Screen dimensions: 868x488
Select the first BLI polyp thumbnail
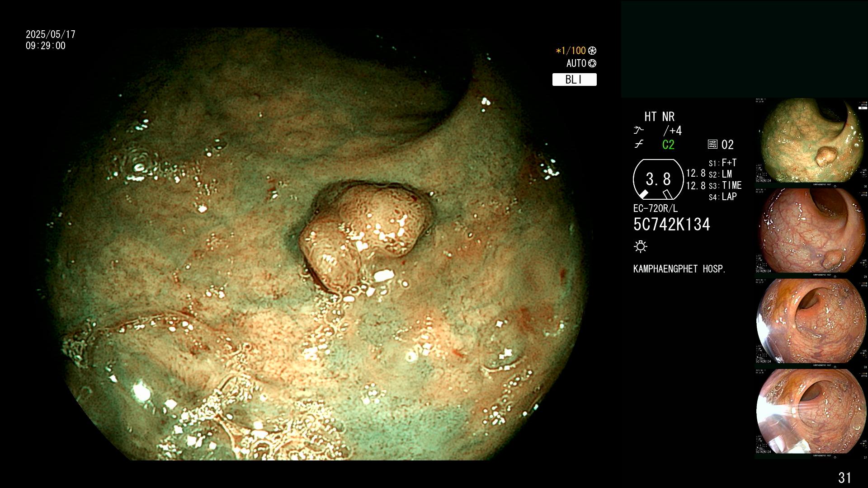point(811,141)
